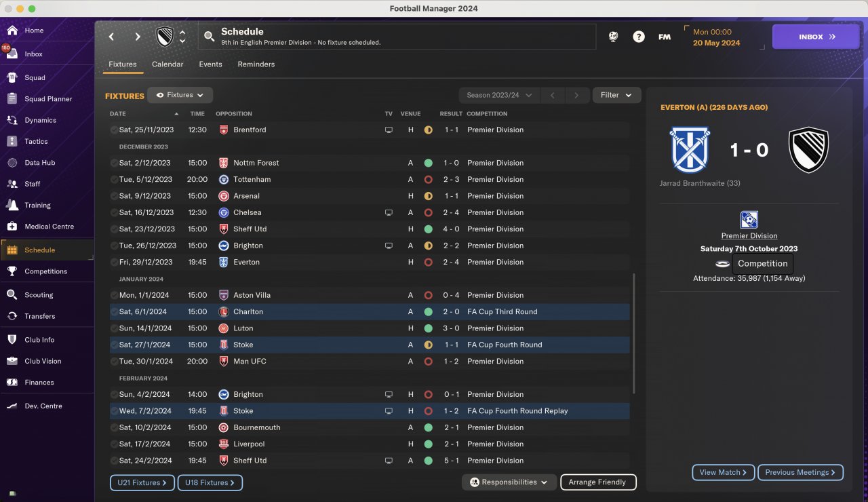Image resolution: width=868 pixels, height=502 pixels.
Task: Tick the circle beside the Brentford fixture
Action: pos(114,130)
